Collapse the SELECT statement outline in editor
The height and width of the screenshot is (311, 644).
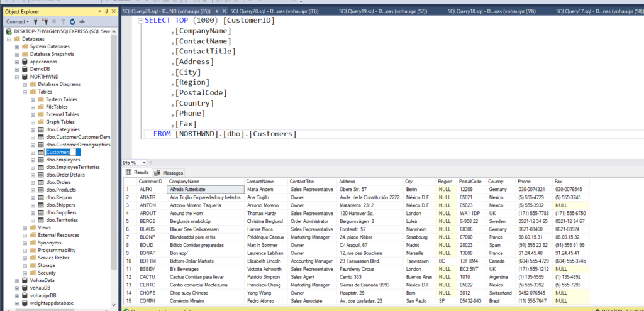point(140,20)
